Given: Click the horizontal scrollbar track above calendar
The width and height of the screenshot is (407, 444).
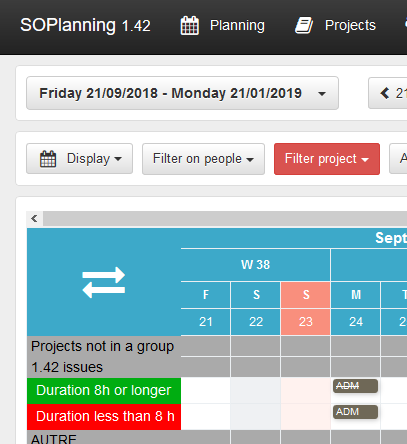Looking at the screenshot, I should (225, 219).
